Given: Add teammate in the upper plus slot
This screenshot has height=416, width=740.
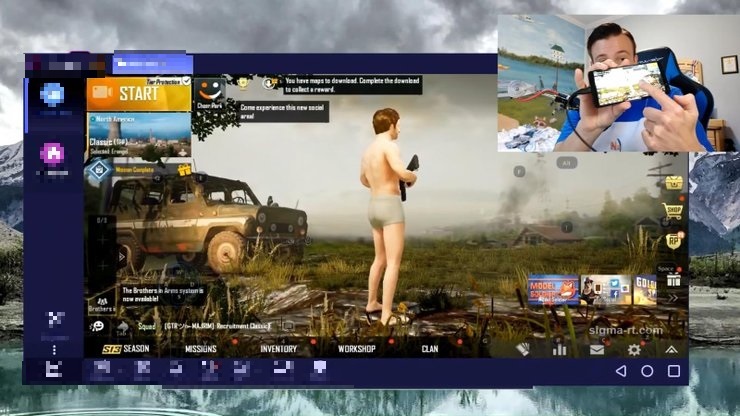Looking at the screenshot, I should click(102, 240).
